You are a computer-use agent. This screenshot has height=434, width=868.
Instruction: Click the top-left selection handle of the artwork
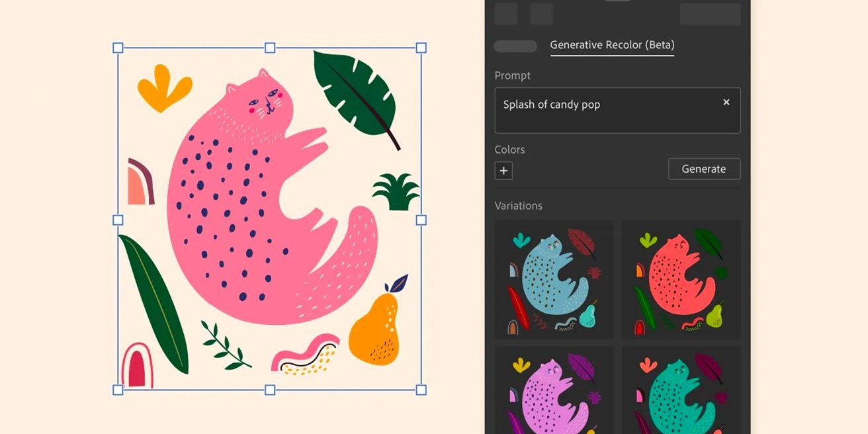tap(118, 48)
